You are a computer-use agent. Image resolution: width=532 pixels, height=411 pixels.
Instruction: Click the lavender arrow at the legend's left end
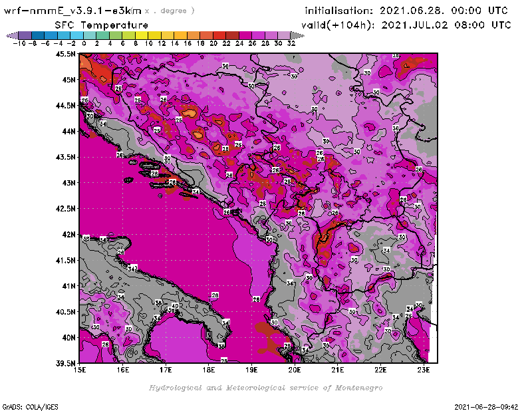(12, 35)
